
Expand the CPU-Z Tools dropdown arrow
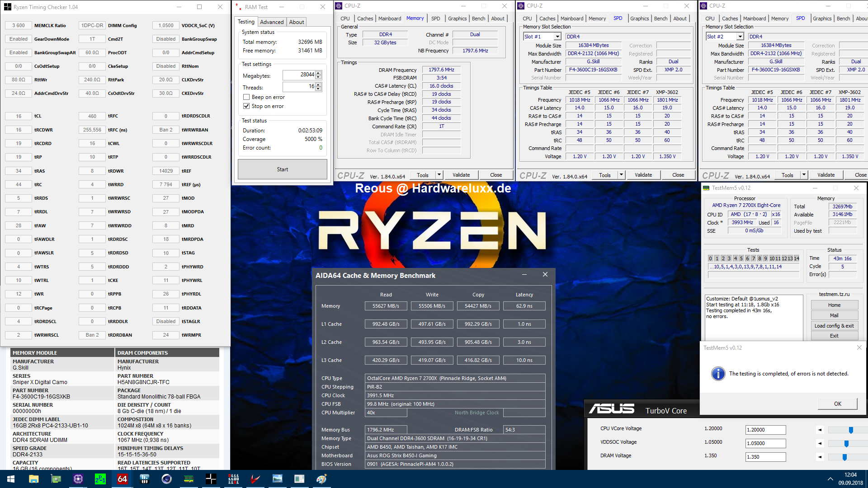click(x=439, y=175)
